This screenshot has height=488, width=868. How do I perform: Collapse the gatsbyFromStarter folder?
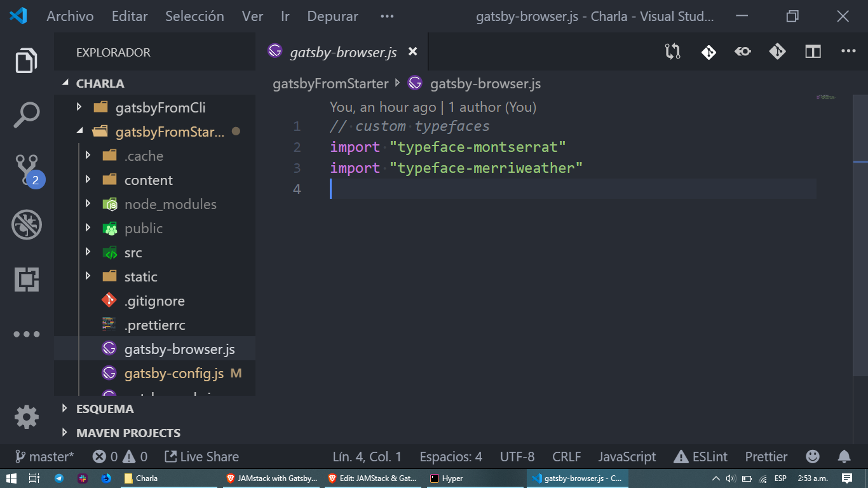coord(154,132)
